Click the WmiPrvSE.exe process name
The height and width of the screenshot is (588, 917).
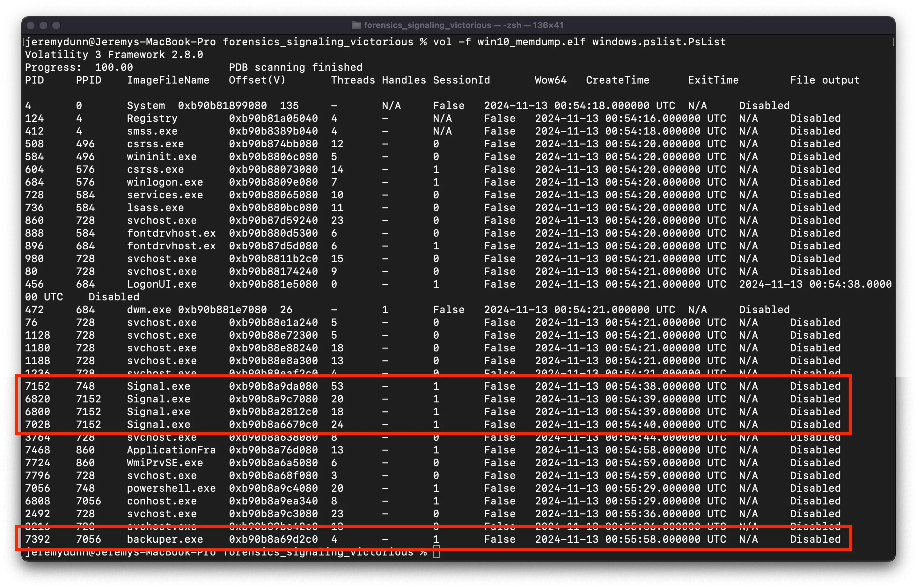coord(165,463)
